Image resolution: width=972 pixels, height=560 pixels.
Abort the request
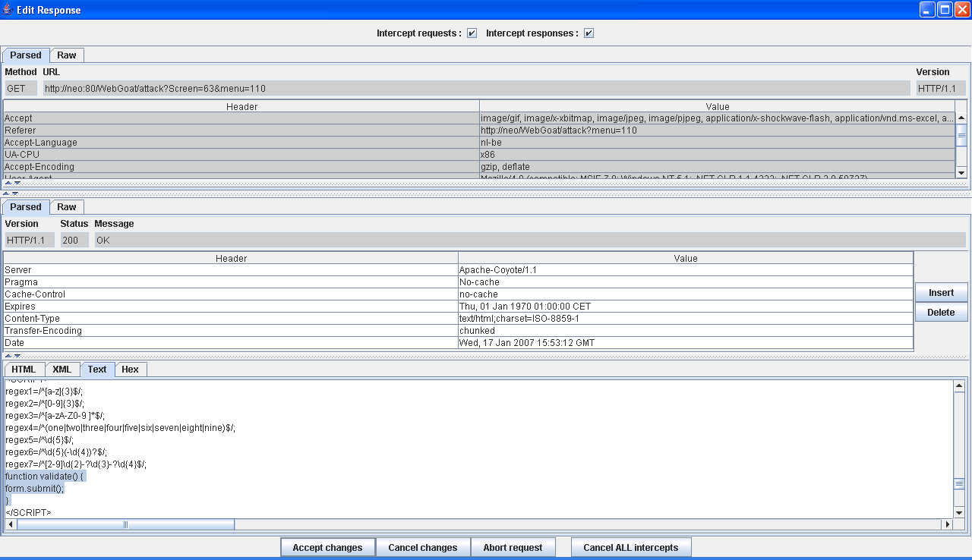[x=513, y=547]
